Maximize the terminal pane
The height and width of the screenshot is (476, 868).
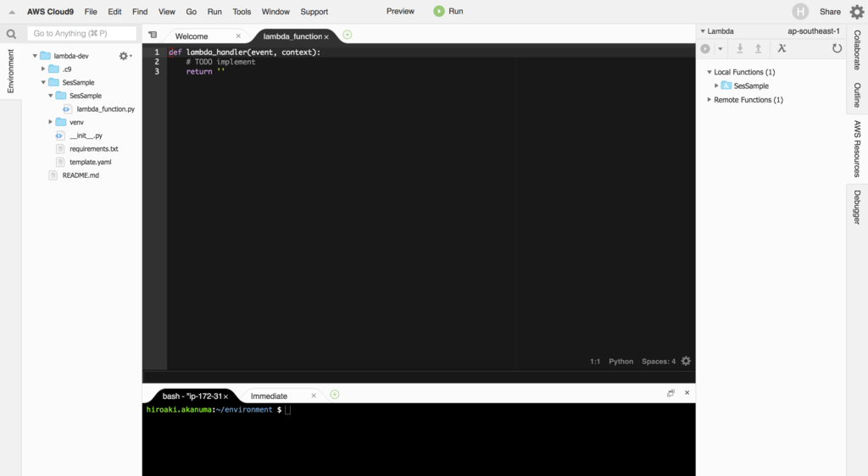point(670,393)
